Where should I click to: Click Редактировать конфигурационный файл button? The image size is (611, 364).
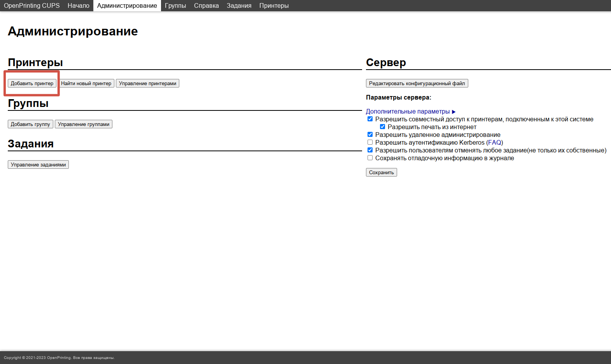click(x=417, y=83)
